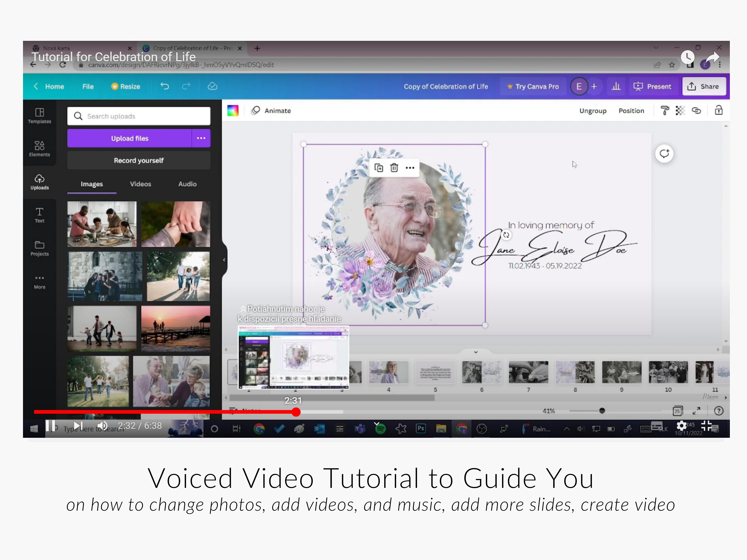Select the sunset pier uploaded image

pos(176,329)
